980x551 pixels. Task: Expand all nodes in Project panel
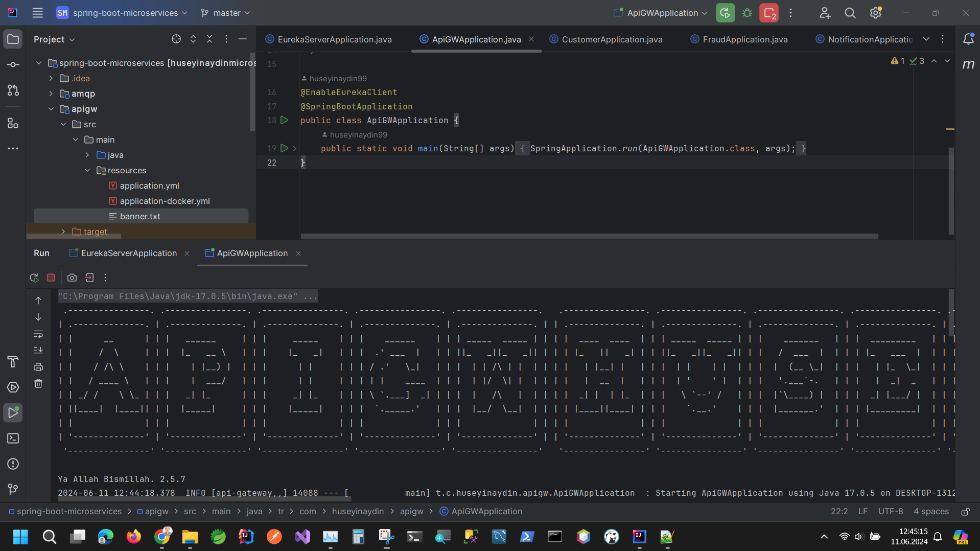tap(193, 39)
